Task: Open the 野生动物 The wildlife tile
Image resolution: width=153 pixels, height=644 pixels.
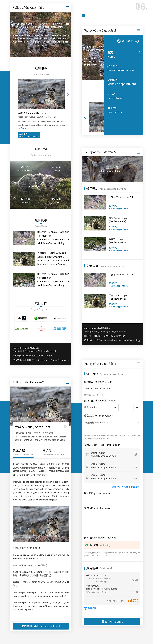Action: (x=25, y=201)
